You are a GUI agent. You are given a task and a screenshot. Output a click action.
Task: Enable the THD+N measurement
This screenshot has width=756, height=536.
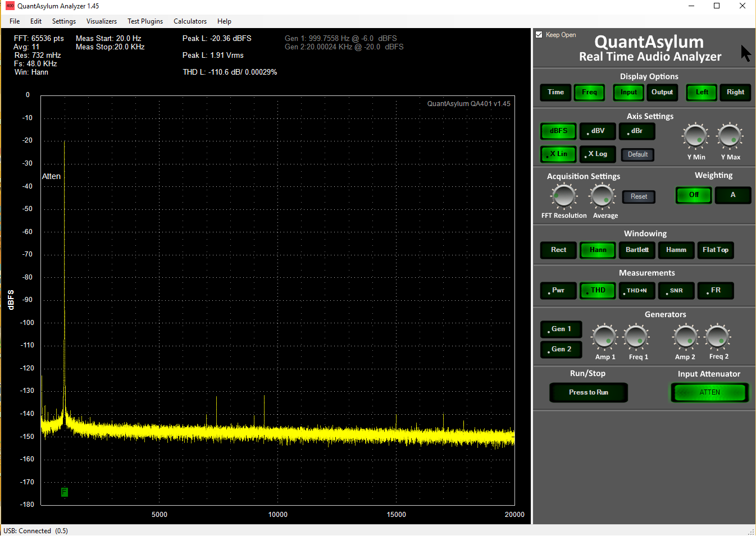point(637,291)
